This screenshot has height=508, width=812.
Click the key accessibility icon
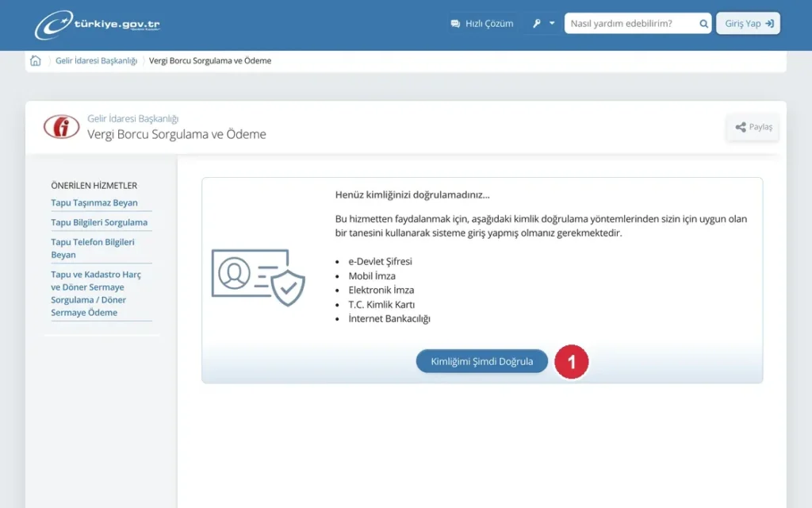537,23
